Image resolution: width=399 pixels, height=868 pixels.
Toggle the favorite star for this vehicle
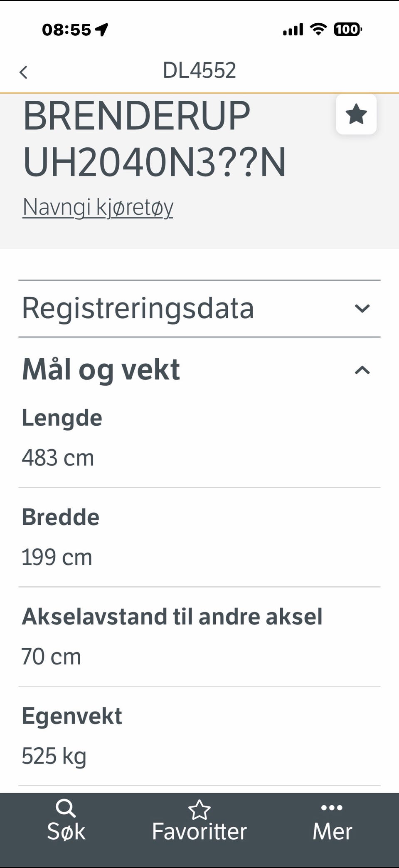(356, 114)
